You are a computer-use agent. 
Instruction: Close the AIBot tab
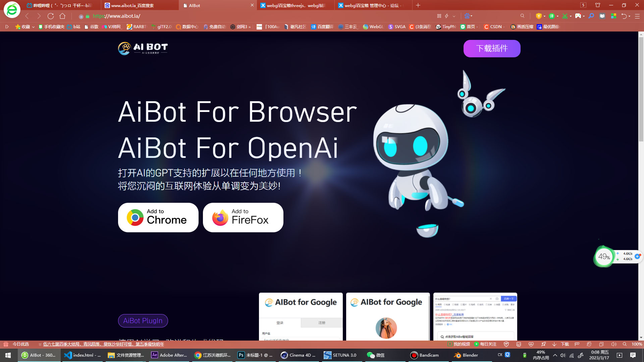point(252,5)
